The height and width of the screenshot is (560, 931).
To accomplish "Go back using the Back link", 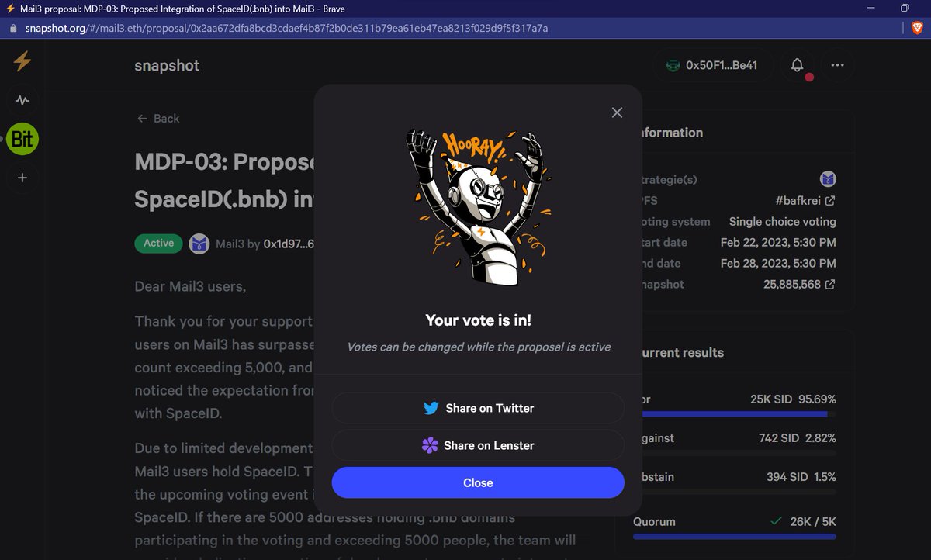I will pos(158,119).
